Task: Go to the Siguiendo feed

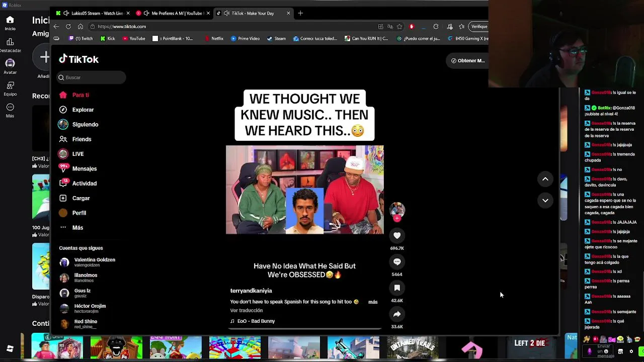Action: (78, 124)
